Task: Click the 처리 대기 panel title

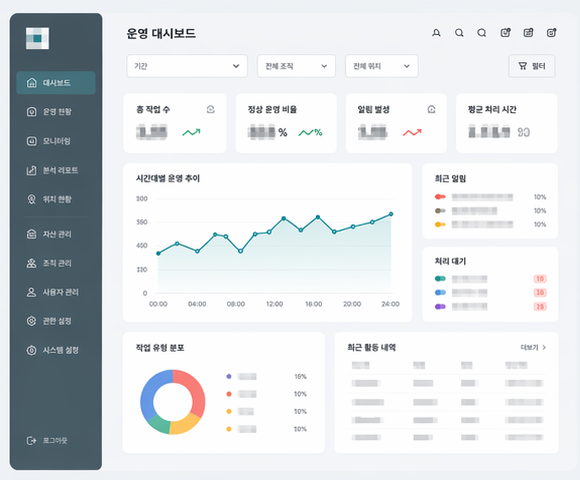Action: (x=450, y=261)
